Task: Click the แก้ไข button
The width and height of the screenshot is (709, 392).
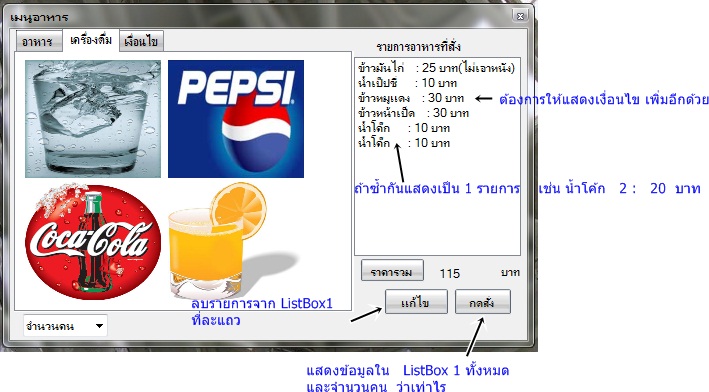Action: [x=416, y=302]
